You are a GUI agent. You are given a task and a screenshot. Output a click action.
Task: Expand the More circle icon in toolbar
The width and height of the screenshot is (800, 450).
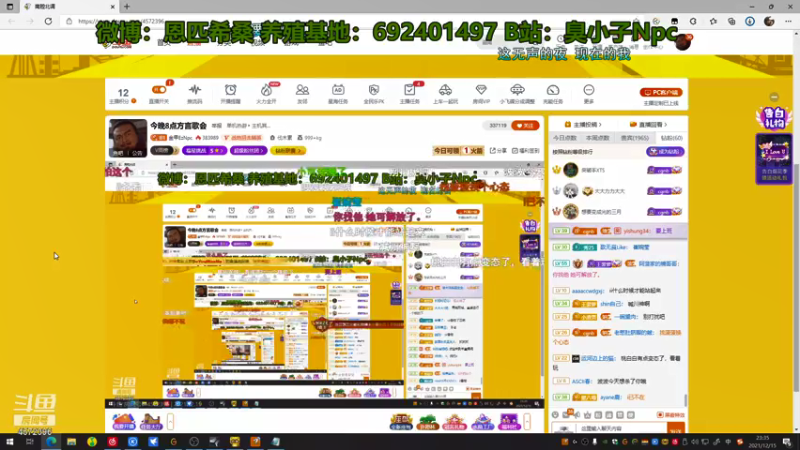(589, 90)
